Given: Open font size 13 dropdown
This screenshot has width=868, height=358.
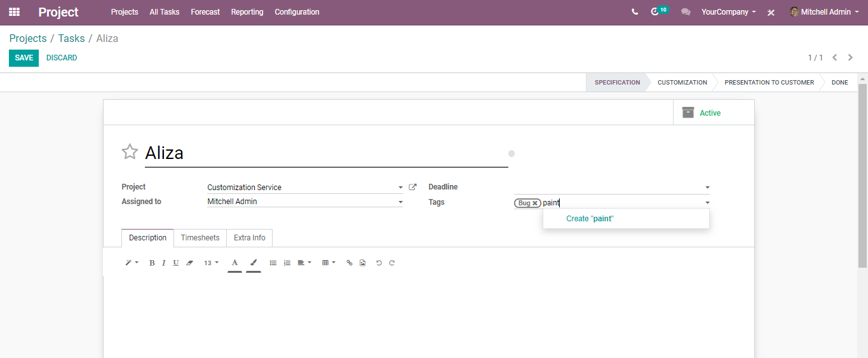Looking at the screenshot, I should [x=211, y=263].
